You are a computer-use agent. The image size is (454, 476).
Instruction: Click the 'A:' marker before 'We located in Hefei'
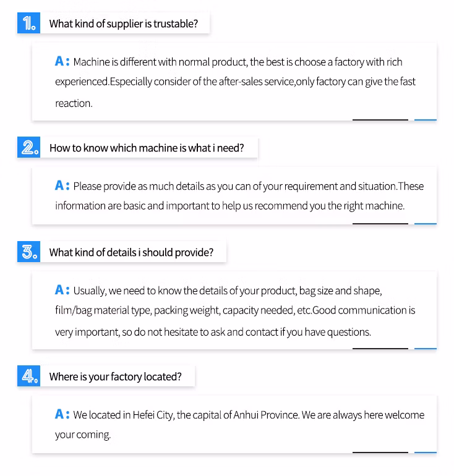[62, 414]
